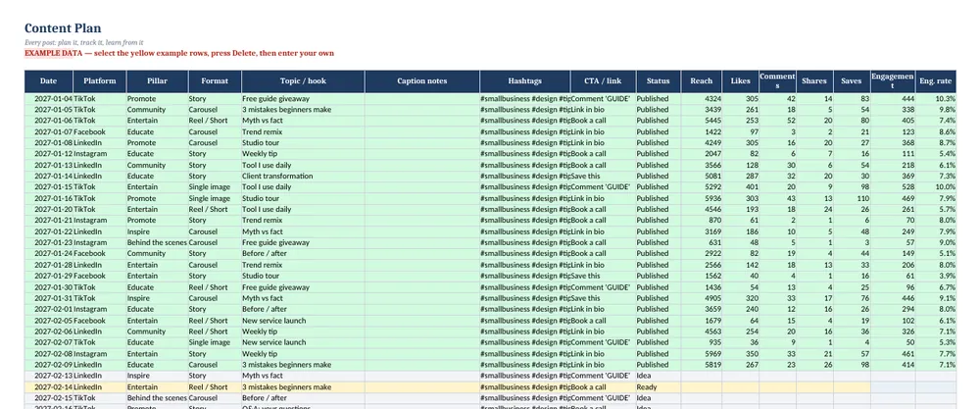Click the reach value 4324
Image resolution: width=980 pixels, height=409 pixels.
pos(702,99)
